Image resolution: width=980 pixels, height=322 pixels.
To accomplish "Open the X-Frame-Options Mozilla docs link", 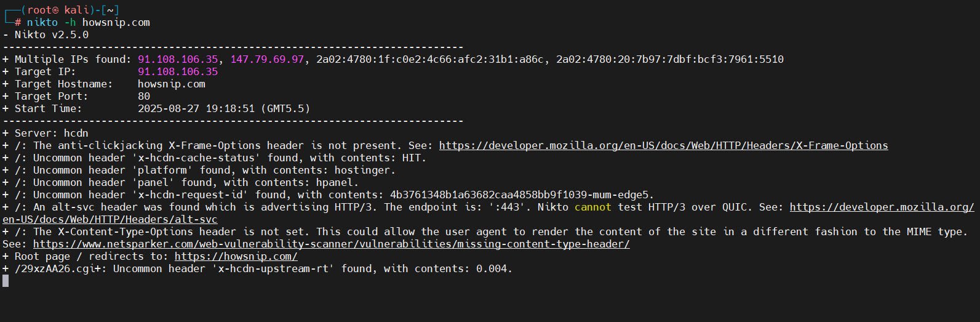I will pos(663,146).
